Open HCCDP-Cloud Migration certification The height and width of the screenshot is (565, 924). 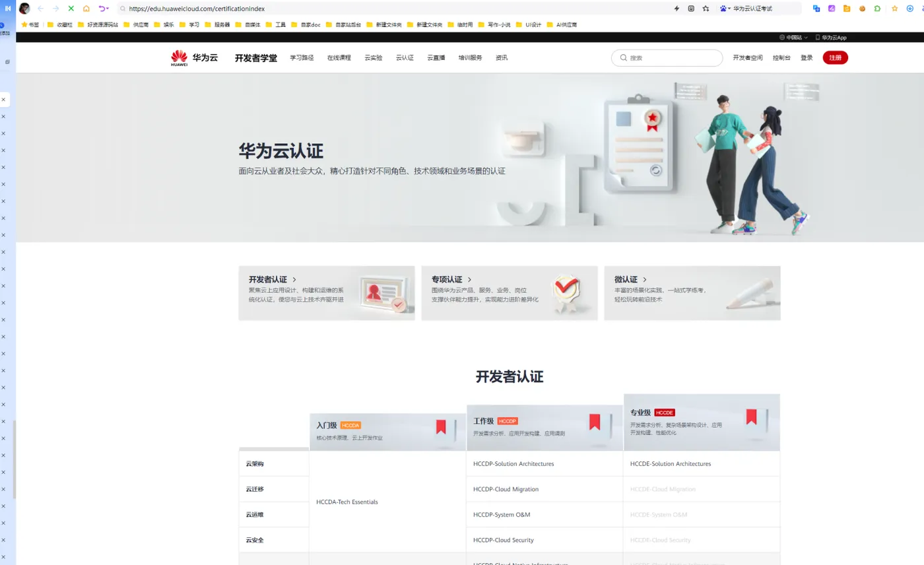(506, 489)
